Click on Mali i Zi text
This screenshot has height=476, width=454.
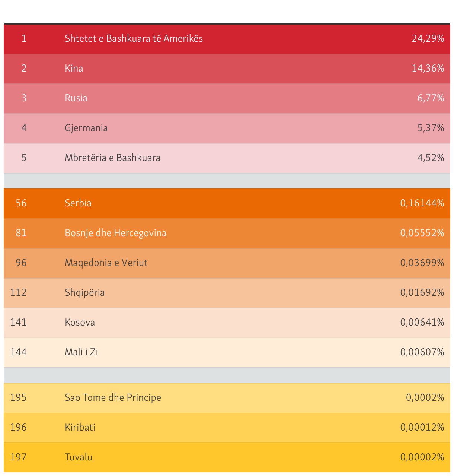pos(81,352)
